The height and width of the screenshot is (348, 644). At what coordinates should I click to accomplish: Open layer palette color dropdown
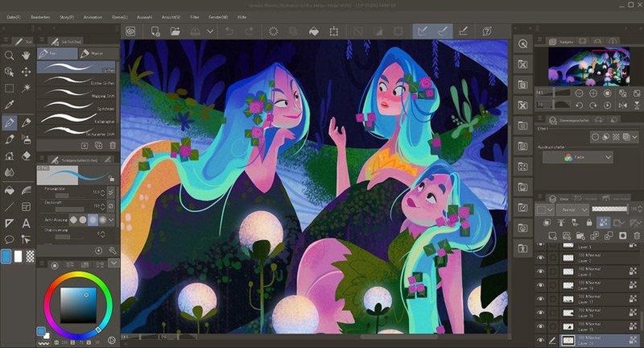(545, 209)
